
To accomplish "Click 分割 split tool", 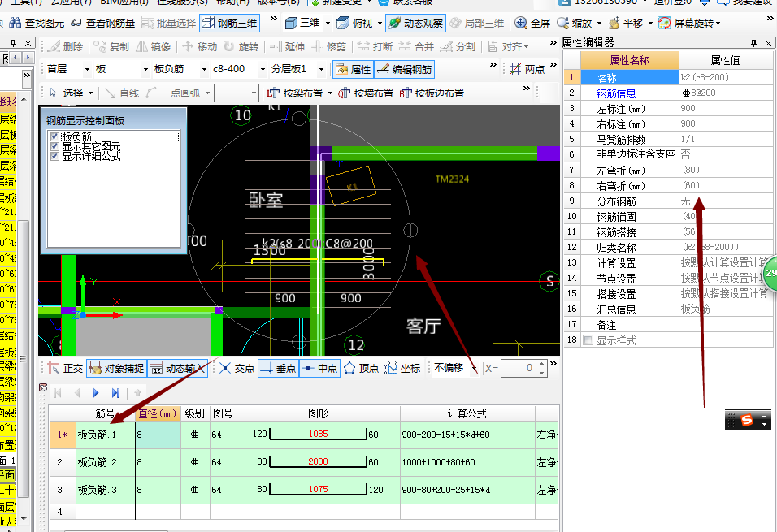I will click(458, 46).
